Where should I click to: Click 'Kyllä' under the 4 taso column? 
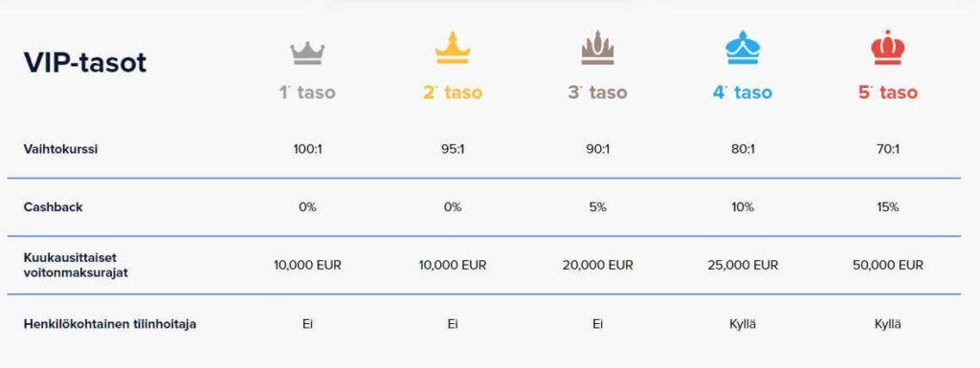(x=743, y=324)
